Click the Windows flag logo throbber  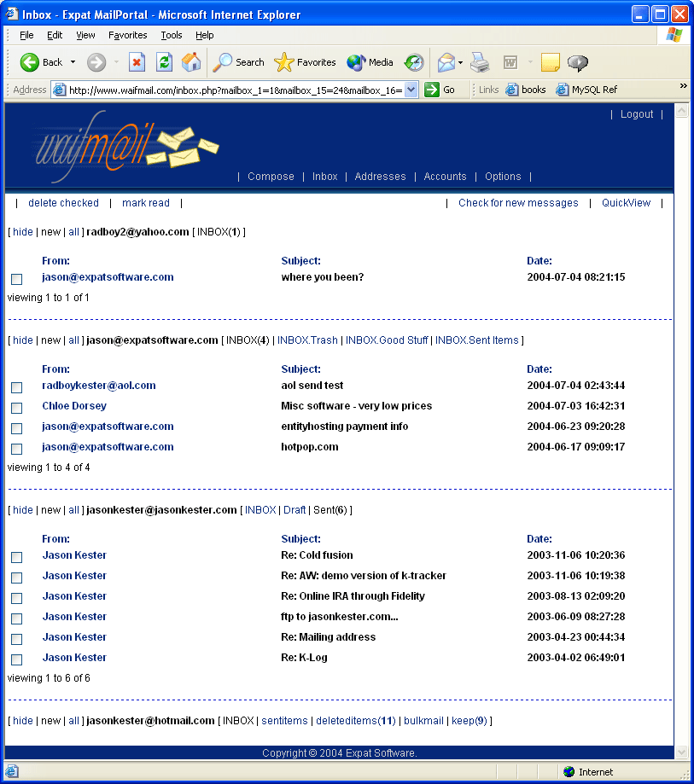[x=674, y=35]
